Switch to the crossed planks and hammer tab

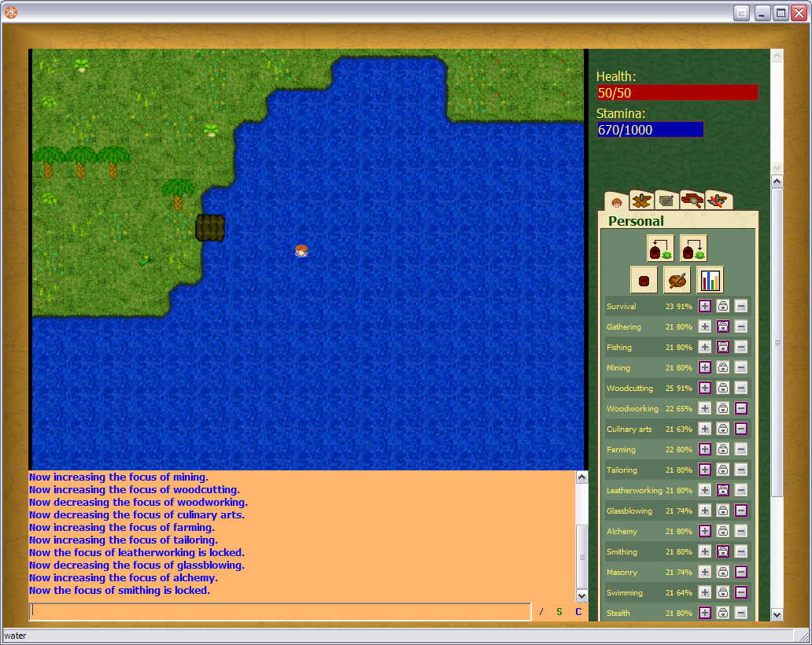pyautogui.click(x=641, y=201)
